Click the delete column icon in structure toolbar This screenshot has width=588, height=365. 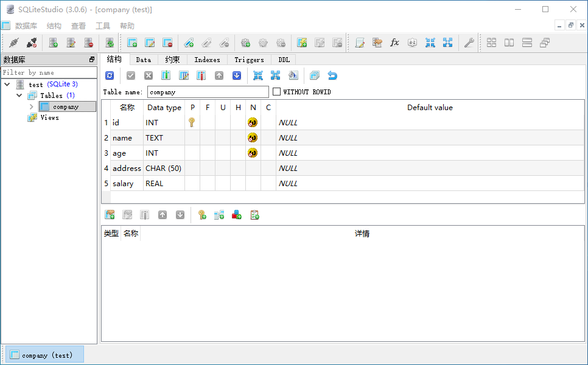pyautogui.click(x=201, y=75)
